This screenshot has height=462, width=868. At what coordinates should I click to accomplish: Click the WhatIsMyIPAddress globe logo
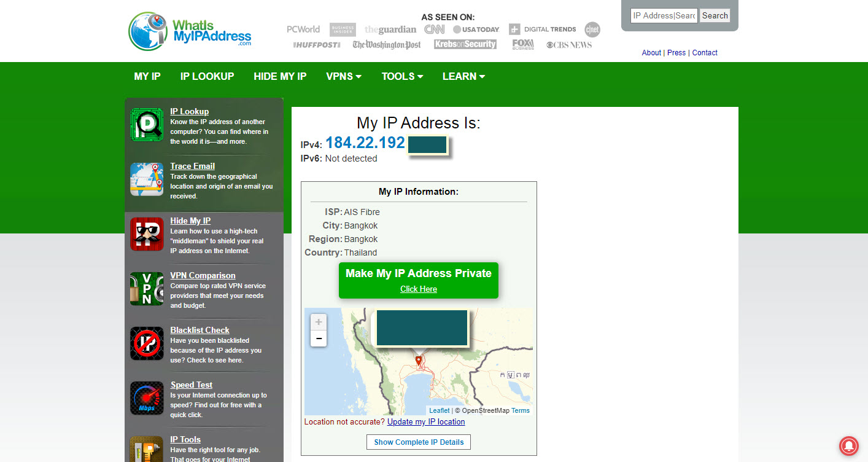[190, 31]
